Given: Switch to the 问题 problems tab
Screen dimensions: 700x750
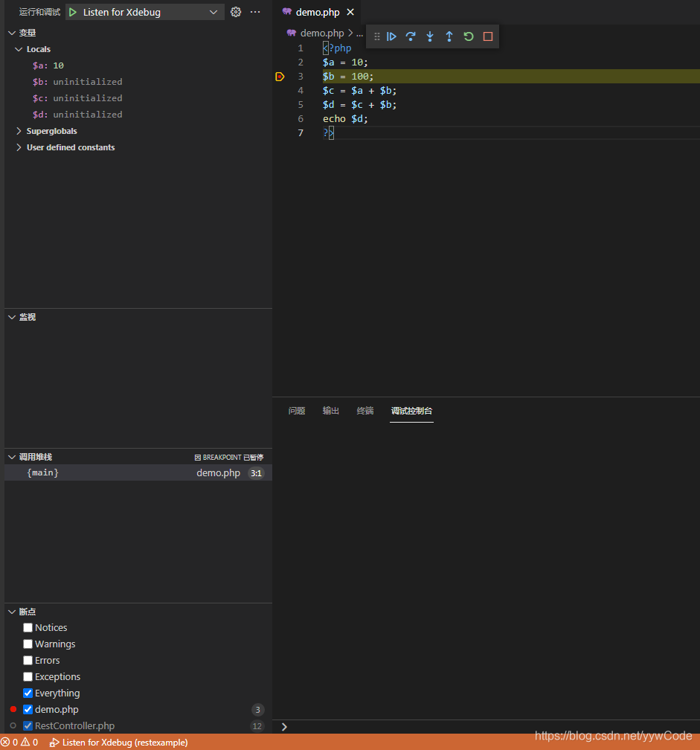Looking at the screenshot, I should pos(297,411).
